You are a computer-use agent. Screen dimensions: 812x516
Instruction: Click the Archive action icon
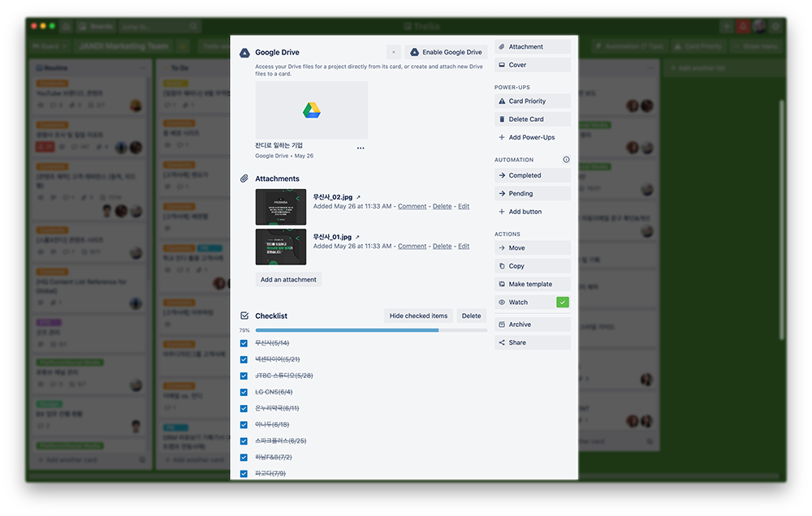pos(502,325)
